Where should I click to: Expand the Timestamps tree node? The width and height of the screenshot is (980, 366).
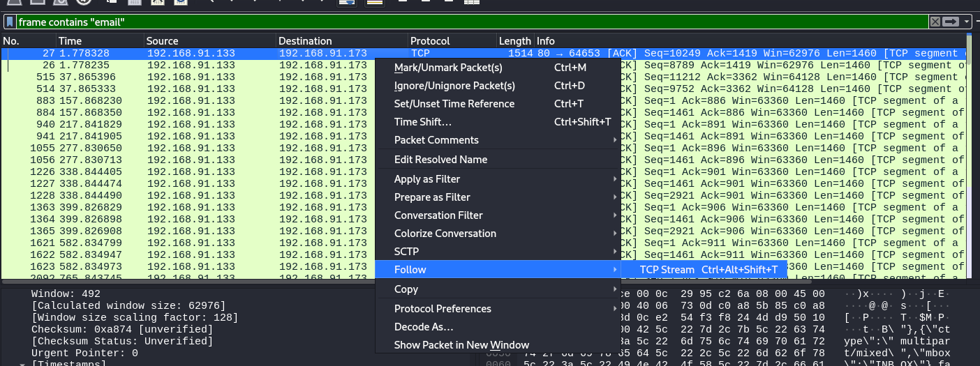pyautogui.click(x=22, y=363)
